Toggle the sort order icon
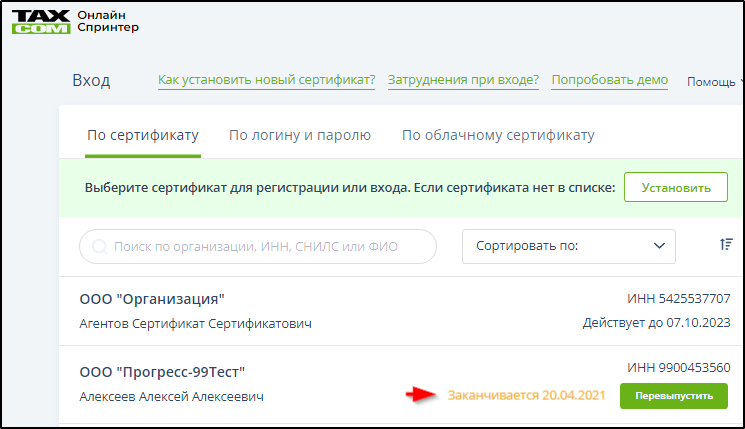The image size is (745, 429). click(x=726, y=245)
